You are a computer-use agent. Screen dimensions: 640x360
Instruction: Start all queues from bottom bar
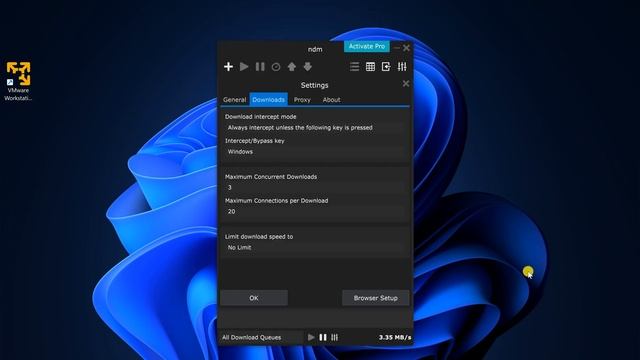click(x=311, y=337)
